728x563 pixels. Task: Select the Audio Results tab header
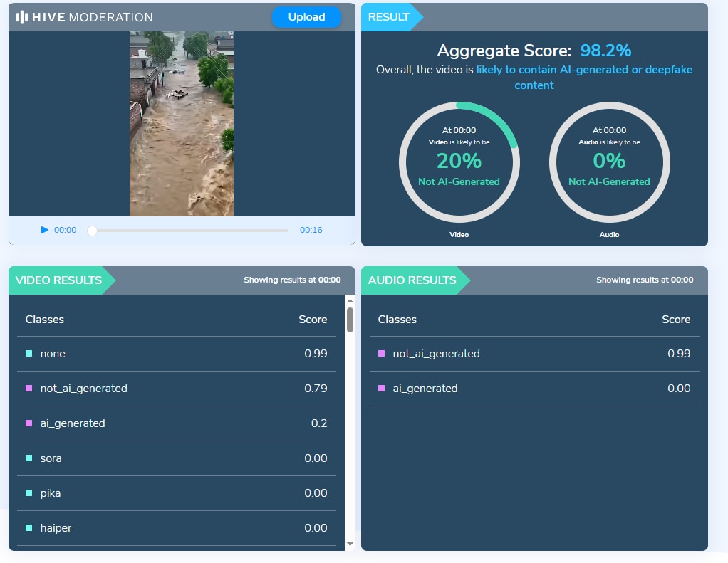point(412,280)
